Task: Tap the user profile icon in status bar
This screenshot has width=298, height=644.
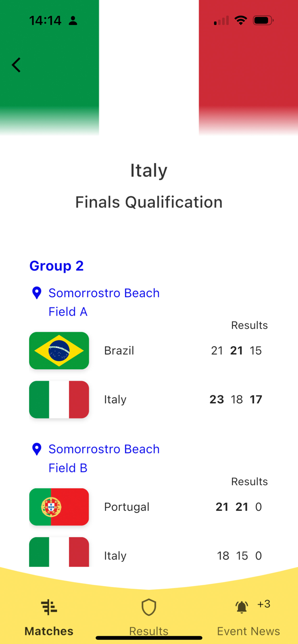Action: coord(73,20)
